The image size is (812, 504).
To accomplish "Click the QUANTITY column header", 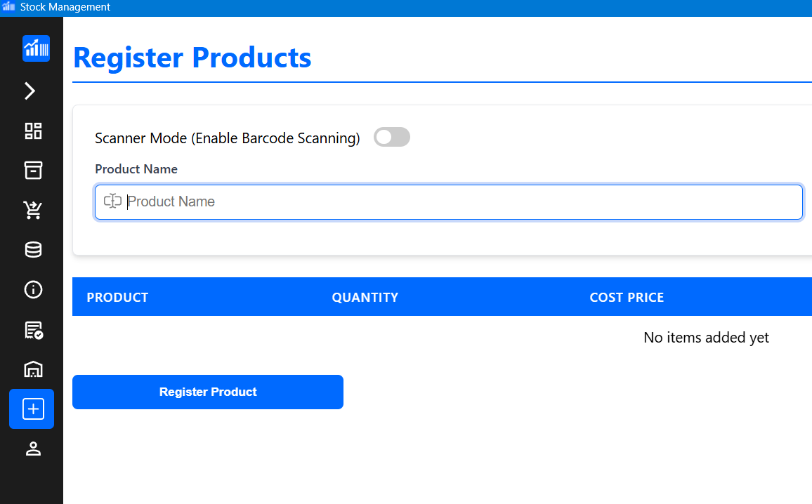I will pos(365,298).
